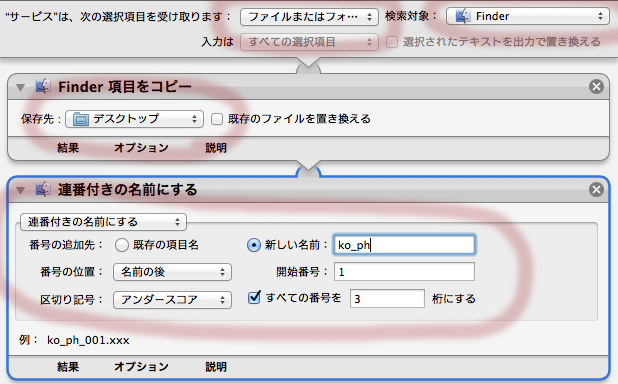Click the example text ko_ph_001.xxx
Image resolution: width=618 pixels, height=384 pixels.
[88, 340]
